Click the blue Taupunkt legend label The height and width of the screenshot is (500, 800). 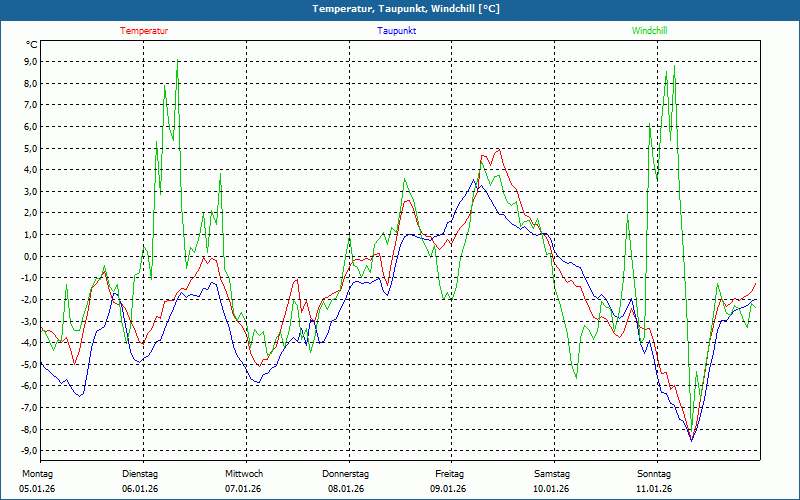[x=397, y=30]
